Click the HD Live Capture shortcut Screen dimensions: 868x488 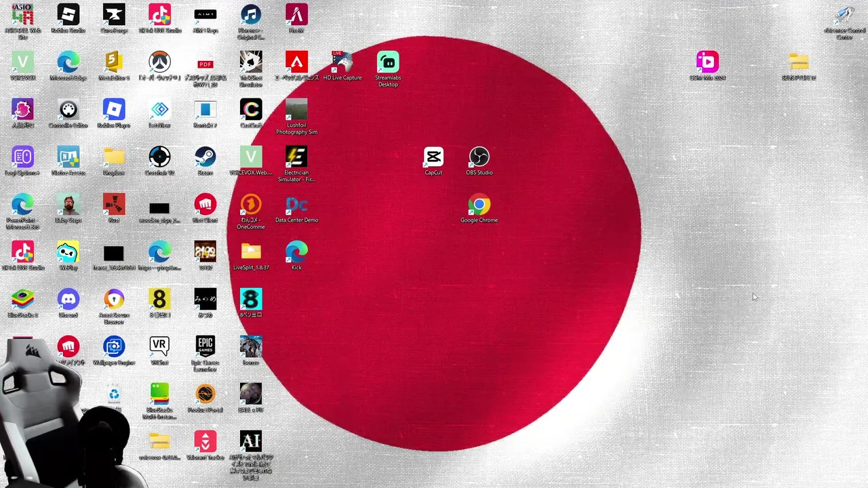pos(342,62)
